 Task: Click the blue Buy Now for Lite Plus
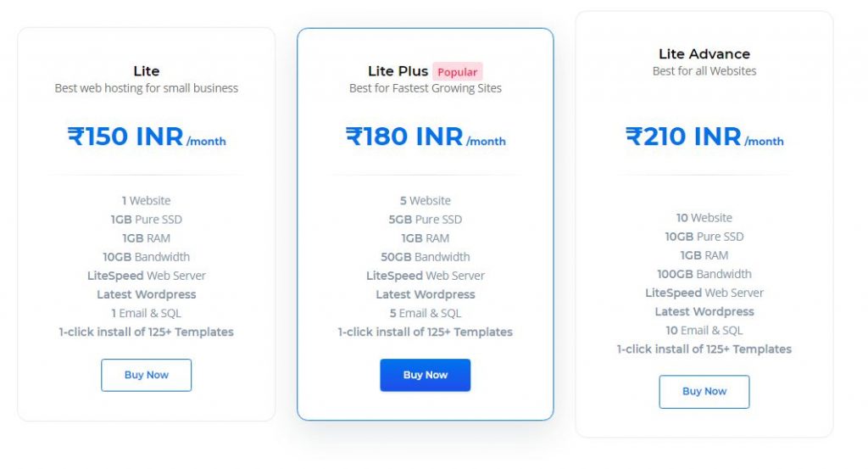pyautogui.click(x=426, y=375)
